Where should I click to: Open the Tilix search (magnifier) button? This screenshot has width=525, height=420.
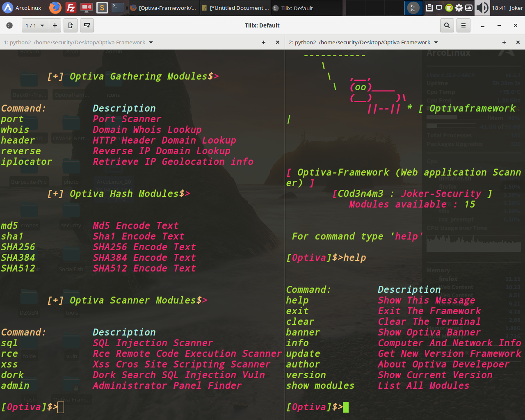(x=447, y=25)
